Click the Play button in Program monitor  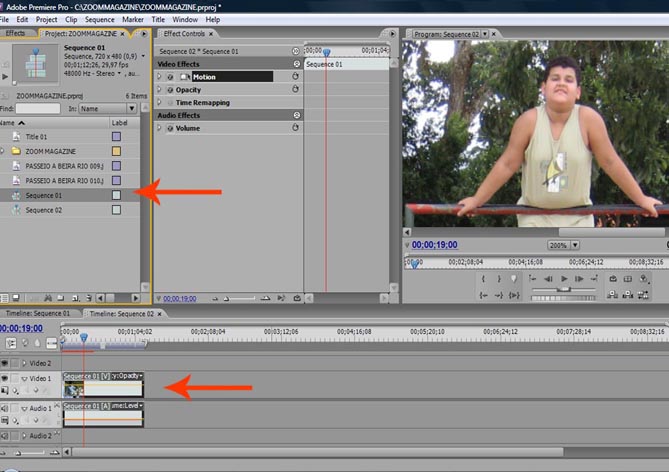pos(564,279)
